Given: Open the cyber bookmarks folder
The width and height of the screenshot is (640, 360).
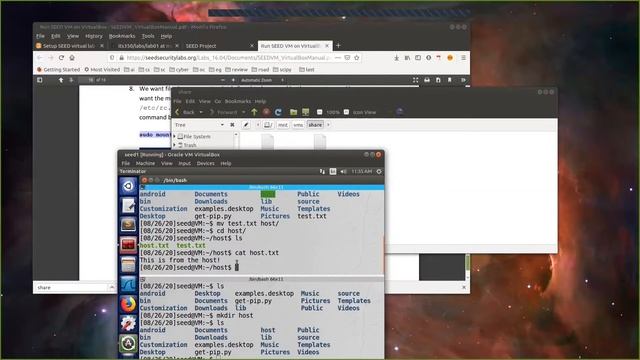Looking at the screenshot, I should click(179, 70).
